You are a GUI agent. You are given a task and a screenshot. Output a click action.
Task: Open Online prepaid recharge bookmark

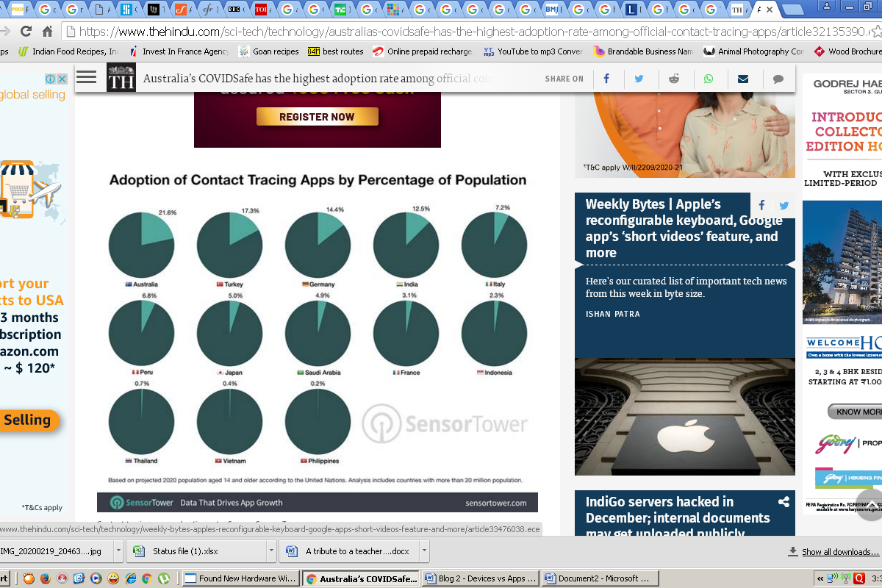pos(423,51)
